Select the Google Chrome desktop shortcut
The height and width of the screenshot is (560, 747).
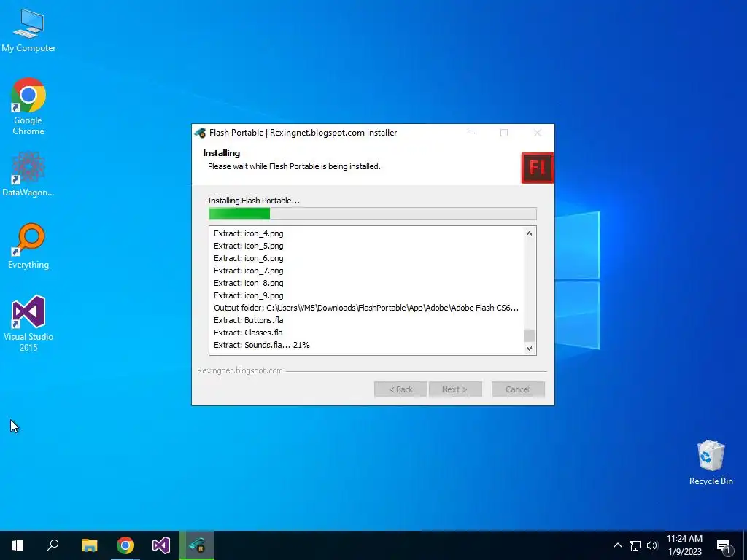[28, 106]
